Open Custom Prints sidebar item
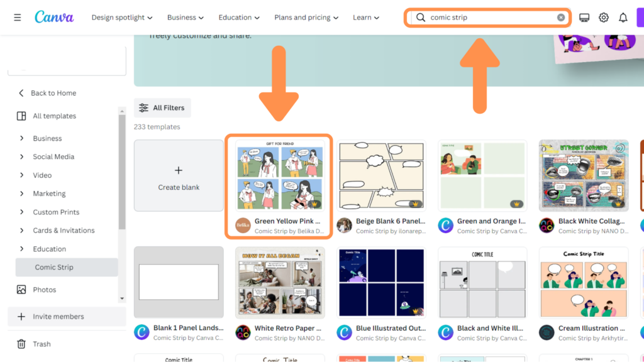Image resolution: width=644 pixels, height=362 pixels. 56,212
